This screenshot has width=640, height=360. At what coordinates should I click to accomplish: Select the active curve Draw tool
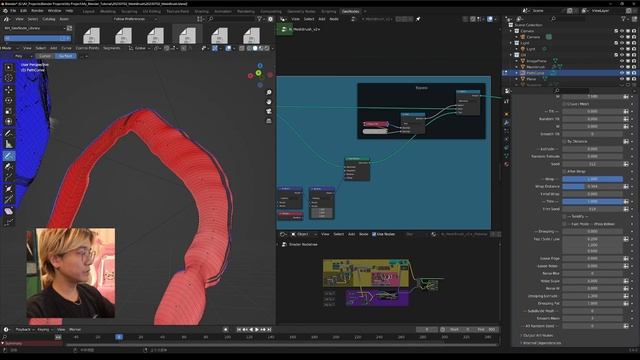[9, 156]
